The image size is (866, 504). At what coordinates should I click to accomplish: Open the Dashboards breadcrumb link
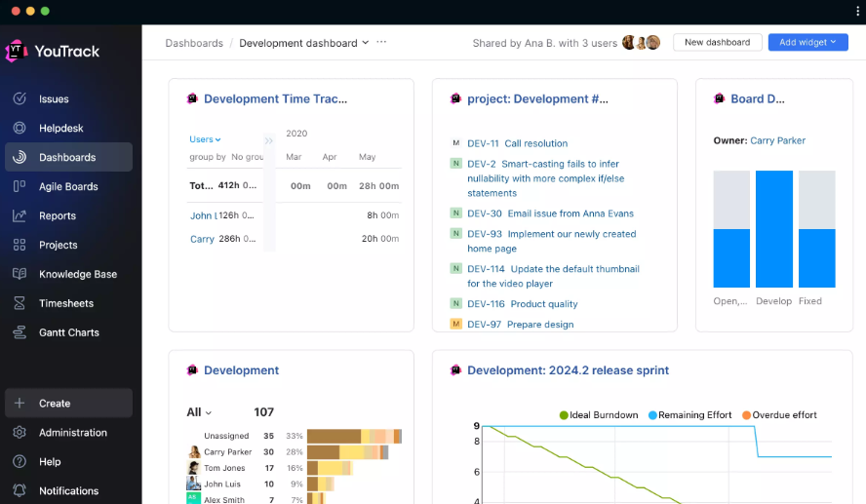[194, 43]
